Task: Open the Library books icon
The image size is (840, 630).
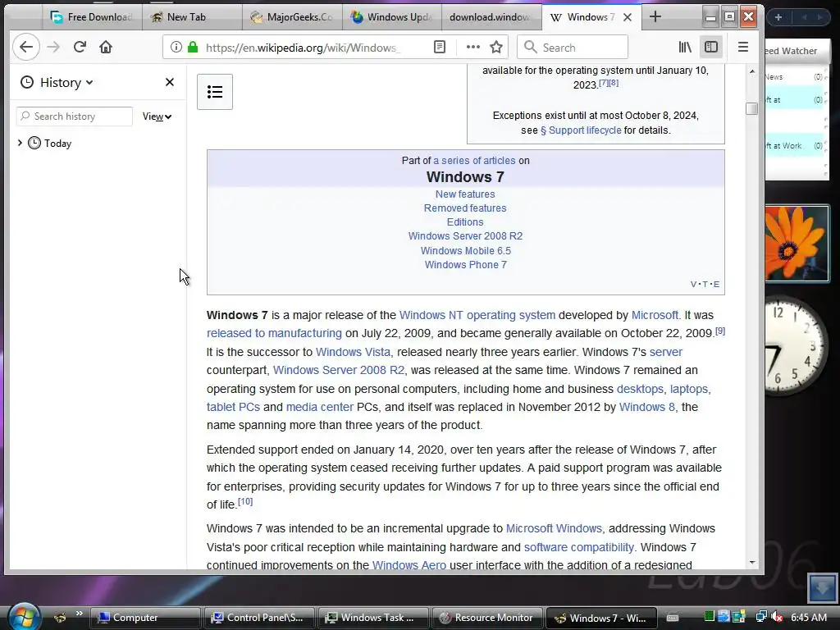Action: tap(685, 47)
